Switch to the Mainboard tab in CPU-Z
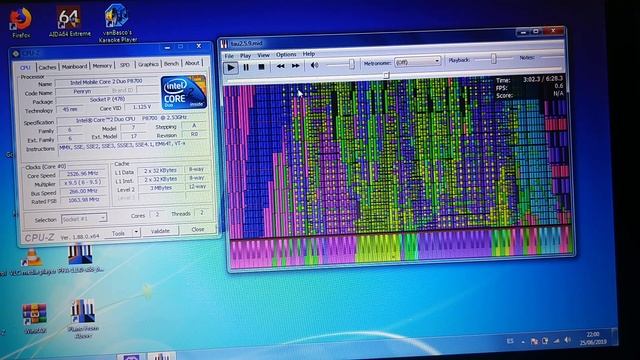 tap(74, 66)
